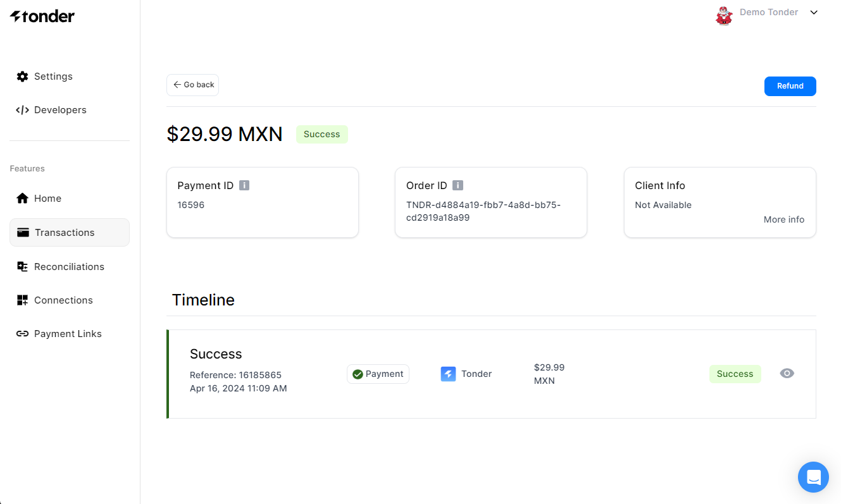Go to Home via the house icon
This screenshot has height=504, width=841.
pos(23,199)
